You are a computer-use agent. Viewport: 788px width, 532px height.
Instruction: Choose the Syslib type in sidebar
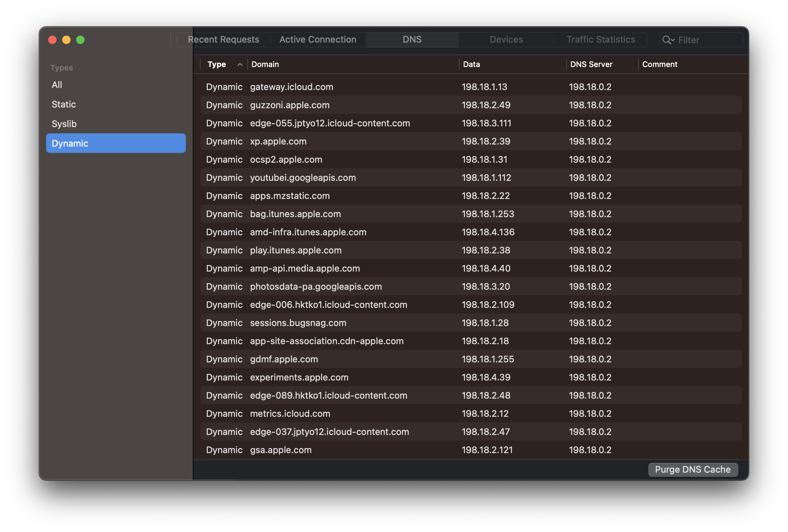64,124
